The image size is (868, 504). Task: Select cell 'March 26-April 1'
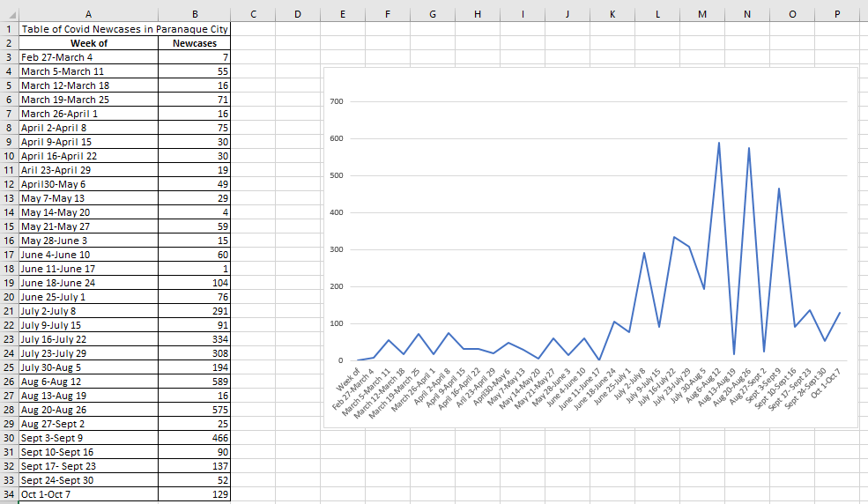pos(89,114)
